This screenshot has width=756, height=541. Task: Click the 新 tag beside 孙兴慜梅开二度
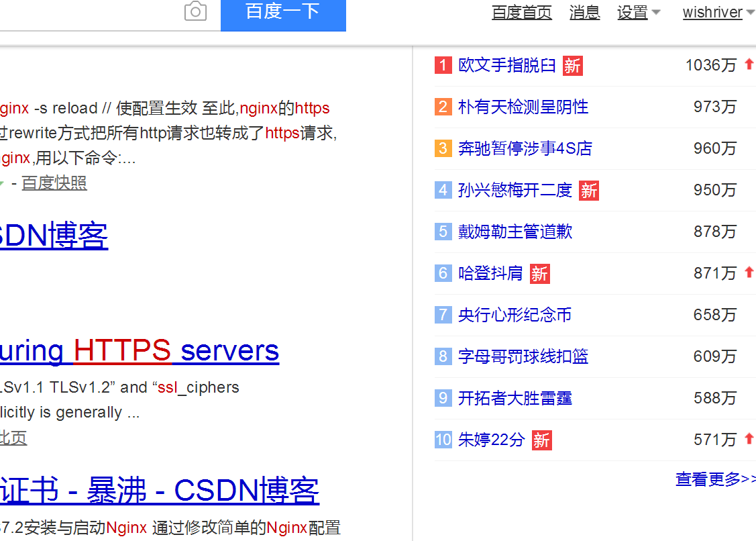589,191
